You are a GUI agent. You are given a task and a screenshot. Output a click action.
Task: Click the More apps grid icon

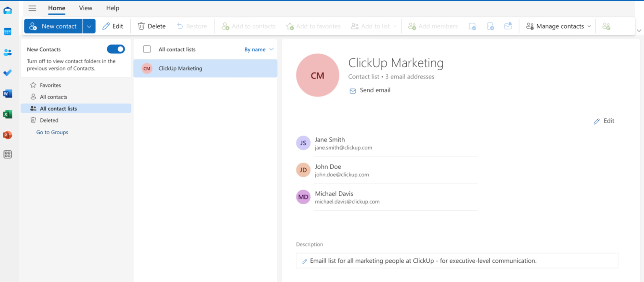pyautogui.click(x=8, y=154)
